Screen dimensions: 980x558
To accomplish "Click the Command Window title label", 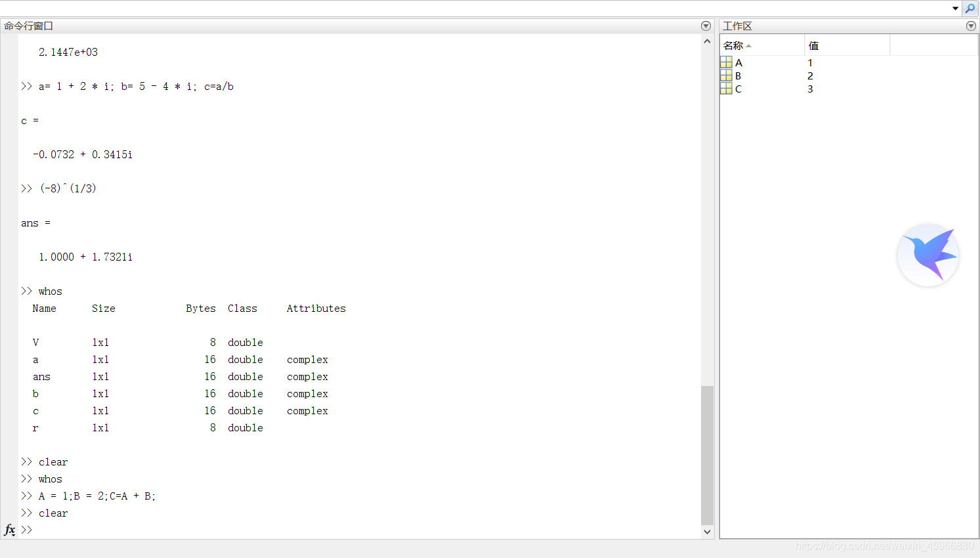I will pos(28,26).
